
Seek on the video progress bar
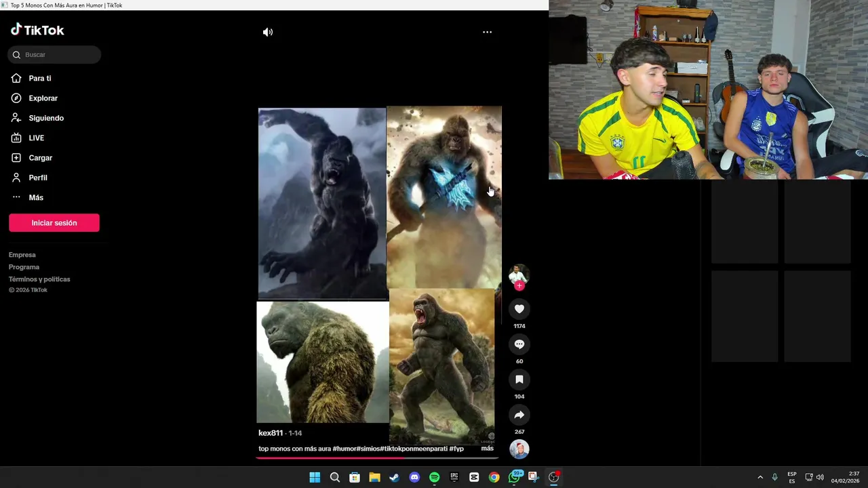(x=377, y=457)
